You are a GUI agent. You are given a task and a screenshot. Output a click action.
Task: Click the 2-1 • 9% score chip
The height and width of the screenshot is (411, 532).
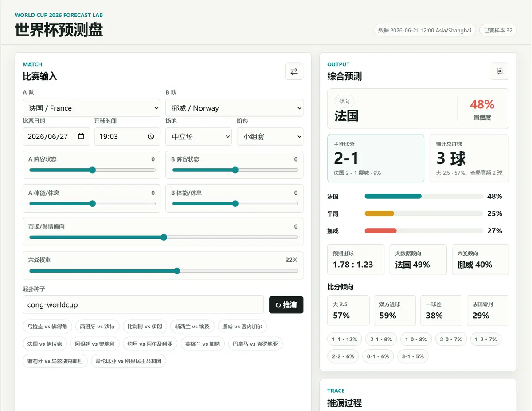click(381, 340)
